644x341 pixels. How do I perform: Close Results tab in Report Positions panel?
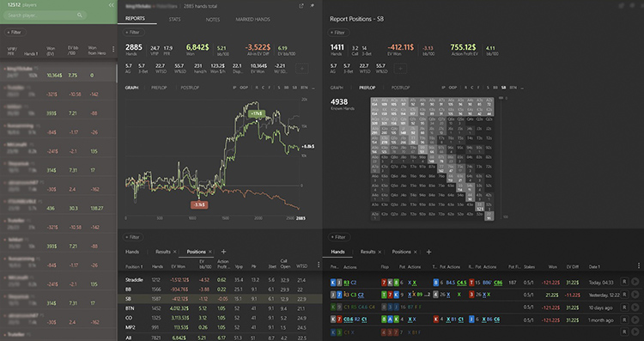380,252
